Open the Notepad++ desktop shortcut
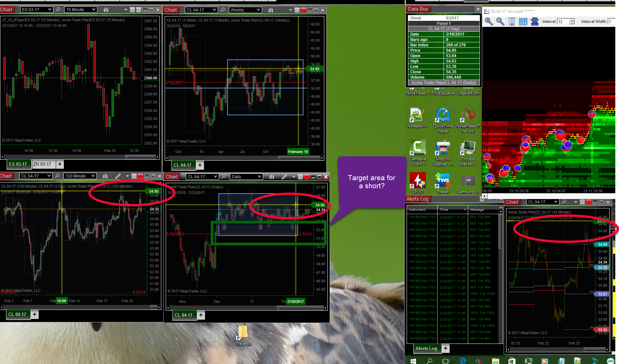 pos(417,118)
